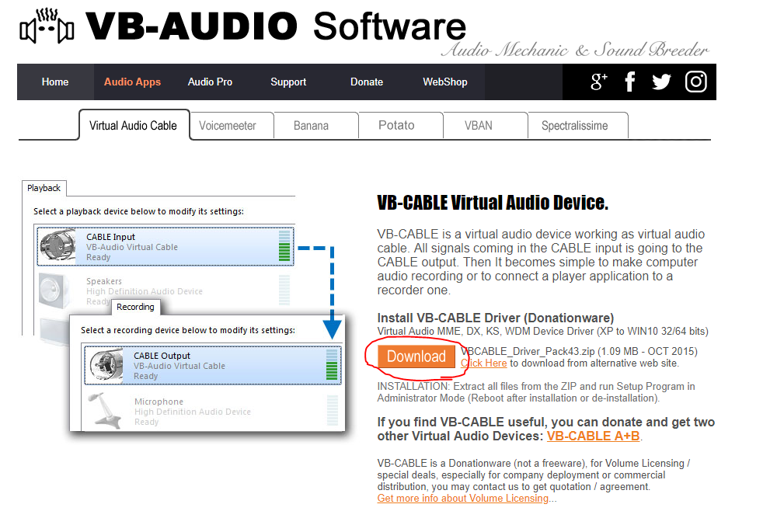Open the Facebook social icon

point(630,82)
